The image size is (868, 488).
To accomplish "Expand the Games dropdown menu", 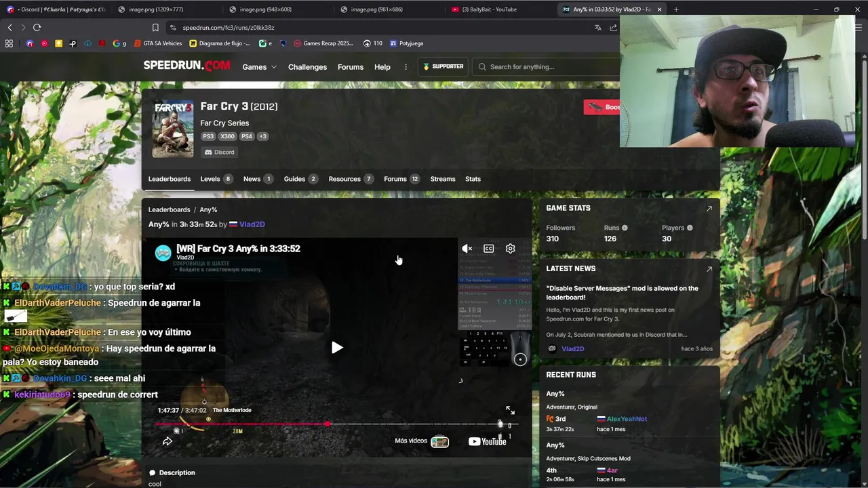I will [x=259, y=67].
